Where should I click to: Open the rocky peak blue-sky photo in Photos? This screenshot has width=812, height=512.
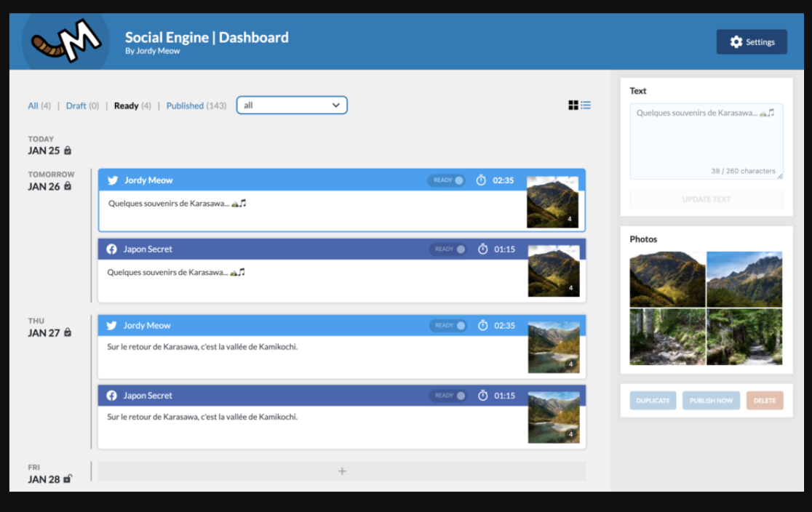(x=744, y=279)
